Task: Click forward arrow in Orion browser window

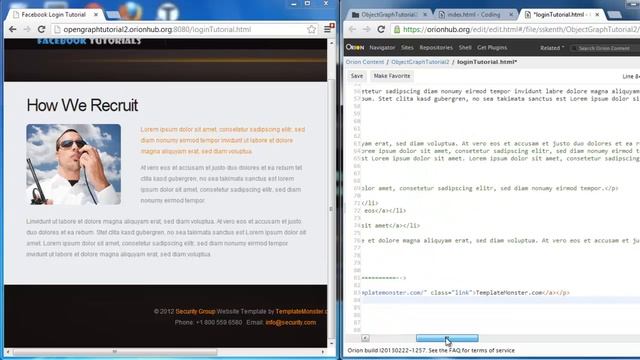Action: (x=367, y=29)
